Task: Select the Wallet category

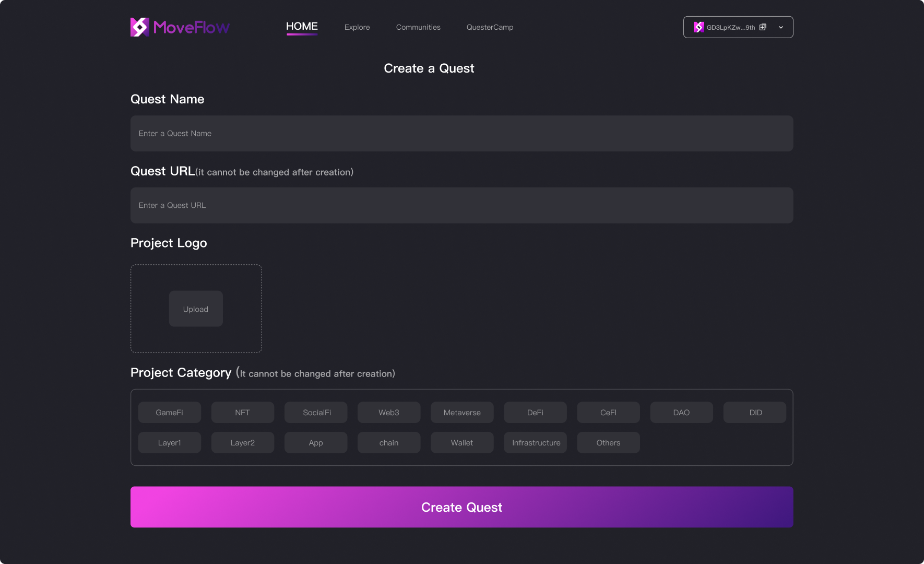Action: [x=462, y=443]
